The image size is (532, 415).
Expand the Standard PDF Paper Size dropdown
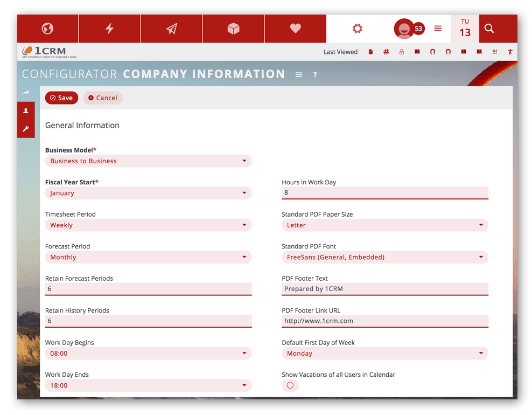click(x=385, y=225)
